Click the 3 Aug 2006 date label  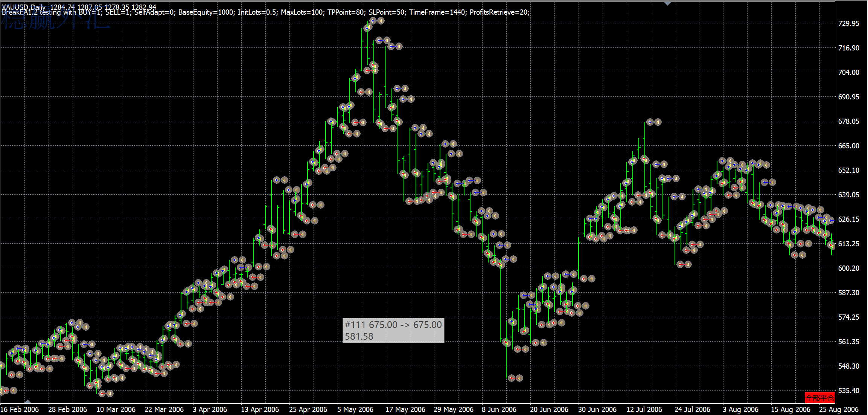click(740, 409)
